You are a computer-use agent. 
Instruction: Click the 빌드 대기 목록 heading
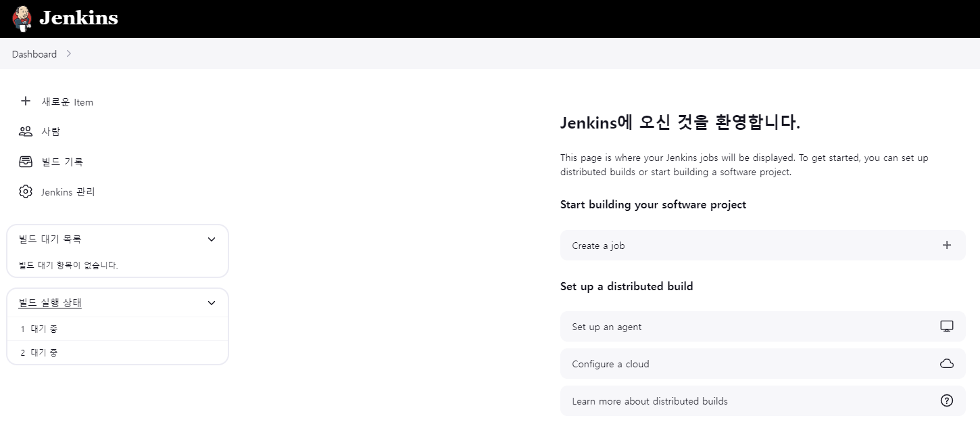coord(50,239)
